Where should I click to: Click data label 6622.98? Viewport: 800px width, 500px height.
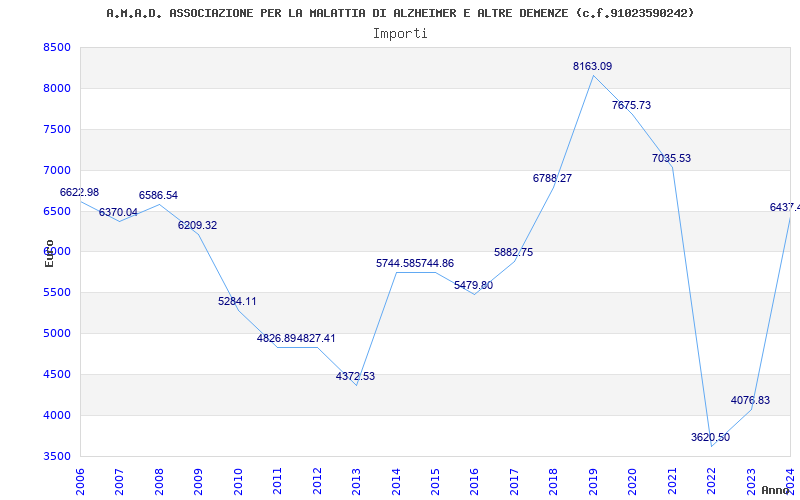click(x=80, y=192)
